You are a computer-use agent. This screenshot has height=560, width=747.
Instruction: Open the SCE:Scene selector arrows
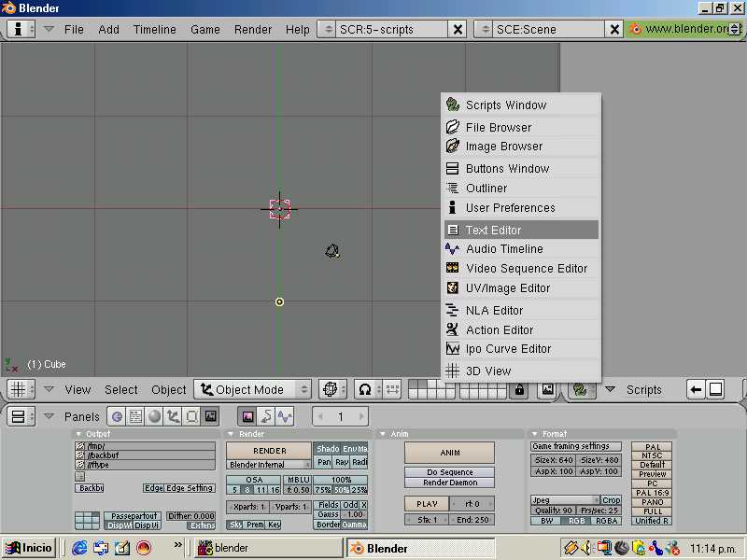pyautogui.click(x=485, y=30)
